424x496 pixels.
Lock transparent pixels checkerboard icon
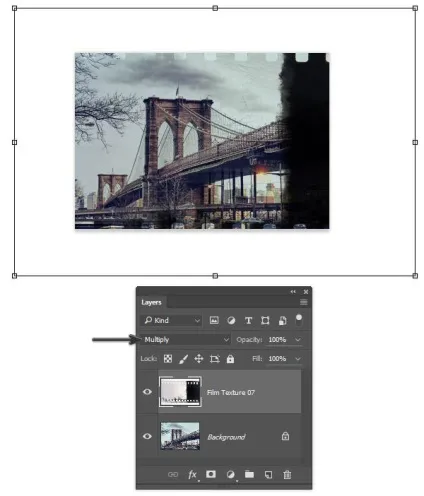click(x=168, y=359)
